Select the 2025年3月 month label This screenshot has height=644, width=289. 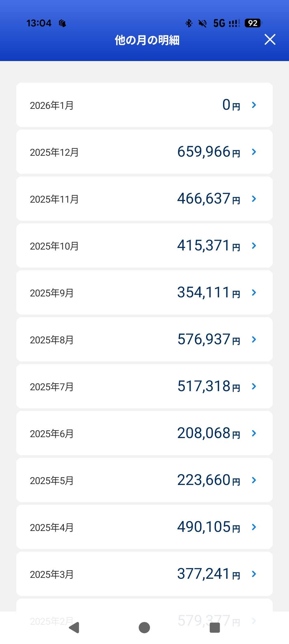[52, 575]
